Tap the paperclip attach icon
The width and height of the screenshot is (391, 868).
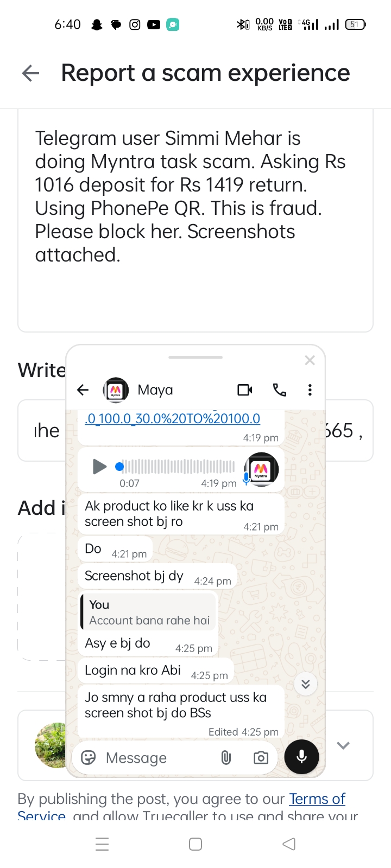click(226, 758)
